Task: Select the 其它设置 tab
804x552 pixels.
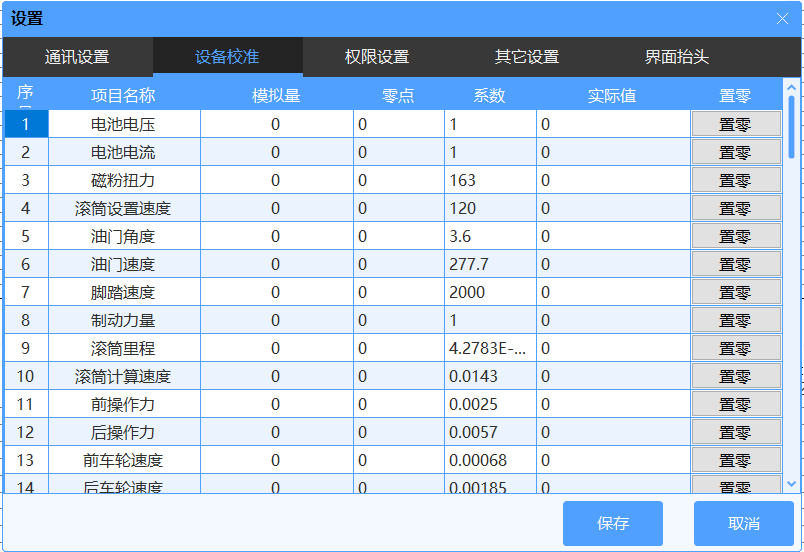Action: pyautogui.click(x=527, y=57)
